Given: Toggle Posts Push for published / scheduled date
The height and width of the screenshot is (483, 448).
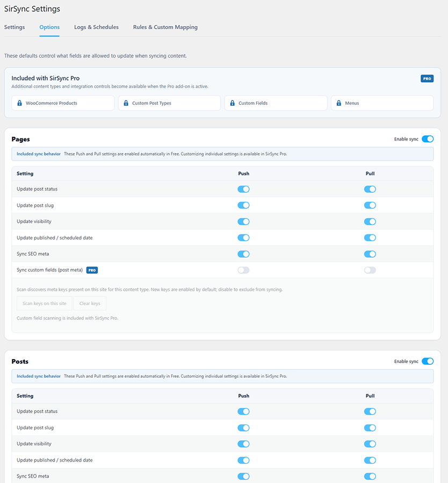Looking at the screenshot, I should click(243, 460).
